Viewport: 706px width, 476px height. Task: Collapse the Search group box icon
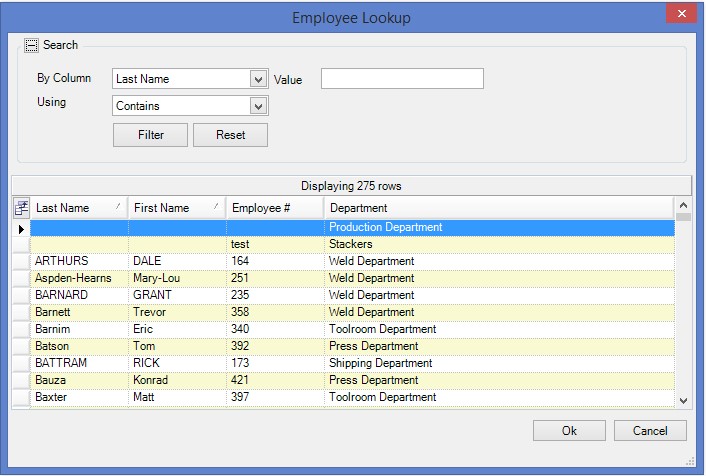pos(32,45)
